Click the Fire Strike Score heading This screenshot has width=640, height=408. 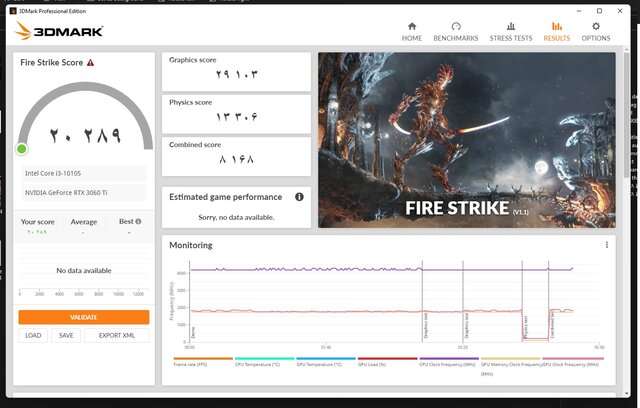click(x=51, y=62)
